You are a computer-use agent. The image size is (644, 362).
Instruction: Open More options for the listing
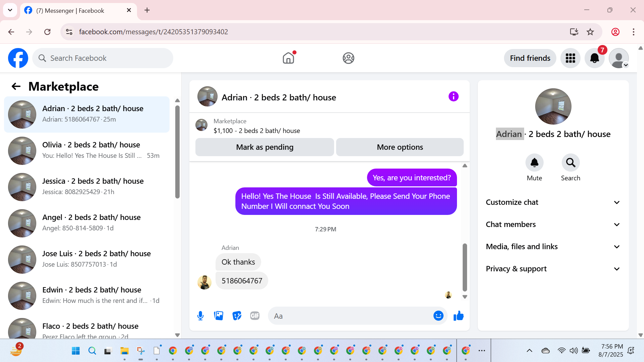click(400, 147)
